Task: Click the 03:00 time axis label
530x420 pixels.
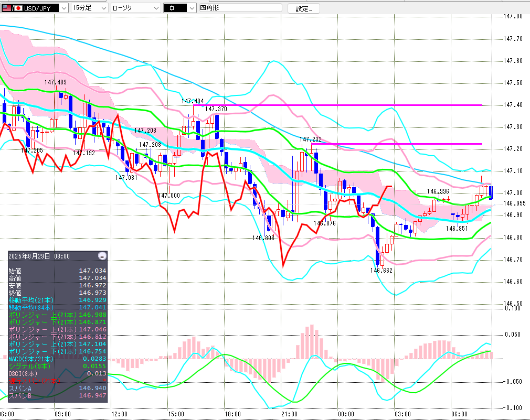Action: pyautogui.click(x=402, y=414)
